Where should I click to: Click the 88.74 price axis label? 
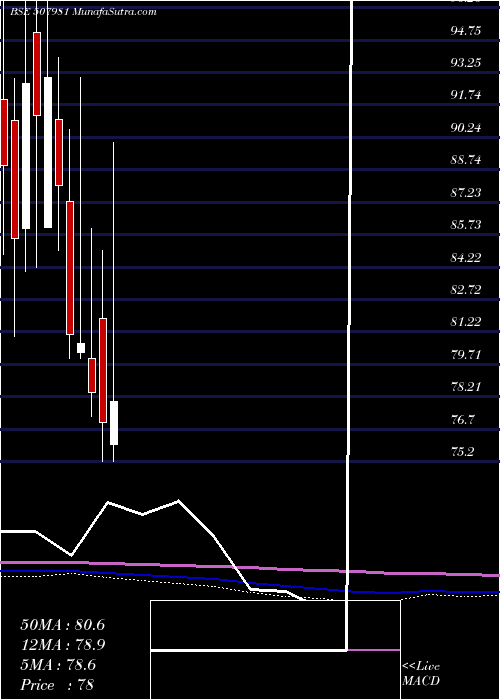coord(466,160)
